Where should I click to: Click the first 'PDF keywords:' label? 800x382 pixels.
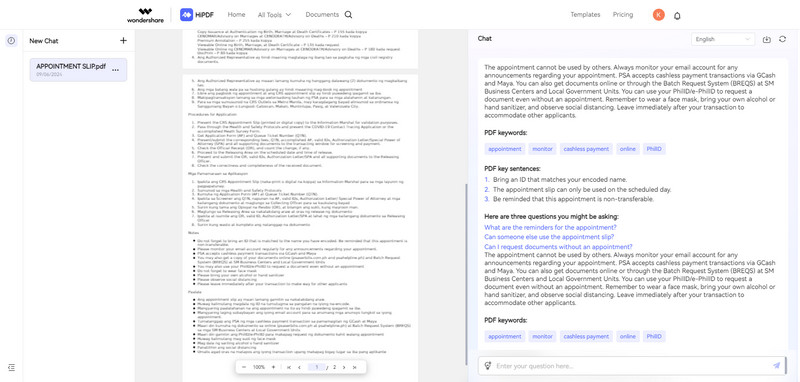(506, 133)
